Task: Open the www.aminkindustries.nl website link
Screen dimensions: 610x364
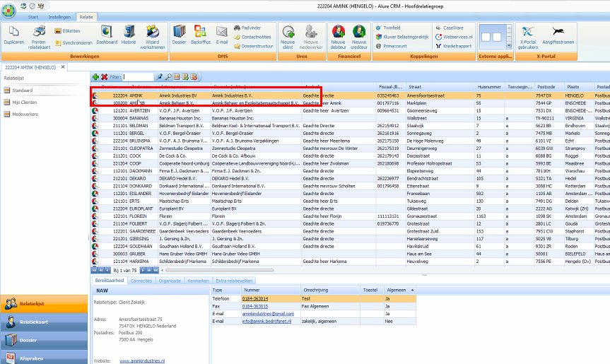Action: (142, 361)
